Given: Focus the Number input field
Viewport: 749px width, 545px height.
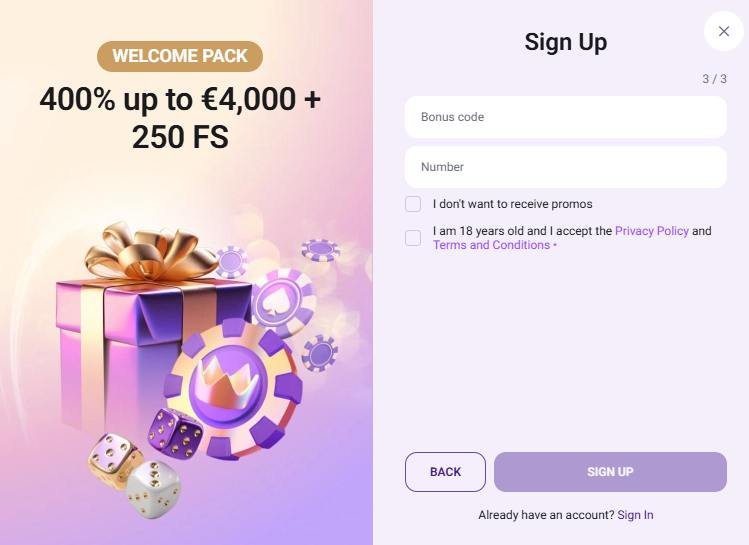Looking at the screenshot, I should click(565, 167).
